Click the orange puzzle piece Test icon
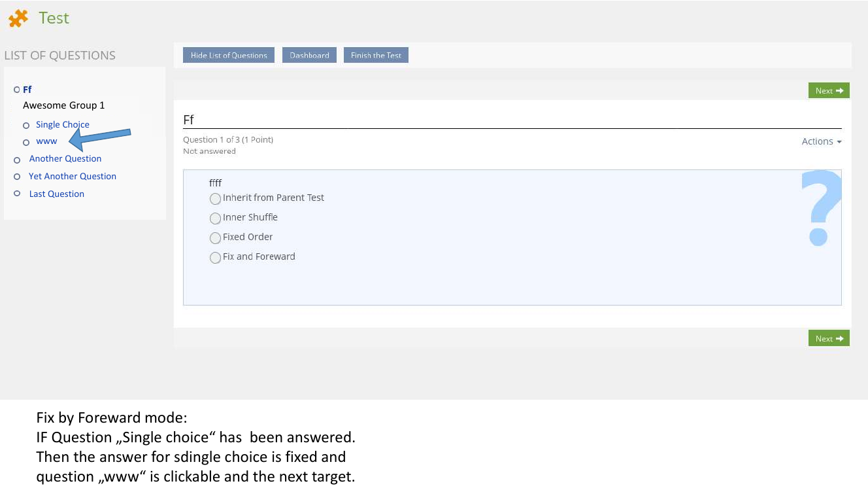The width and height of the screenshot is (868, 492). [x=18, y=18]
